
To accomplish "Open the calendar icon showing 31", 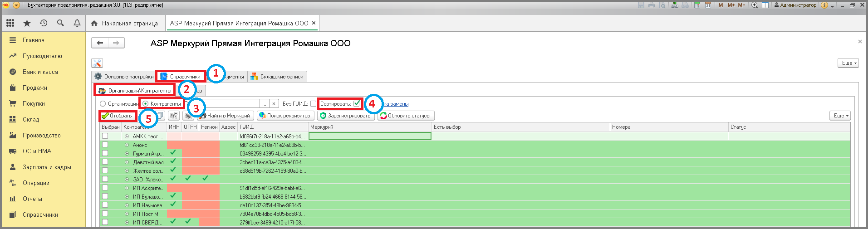I will 708,5.
